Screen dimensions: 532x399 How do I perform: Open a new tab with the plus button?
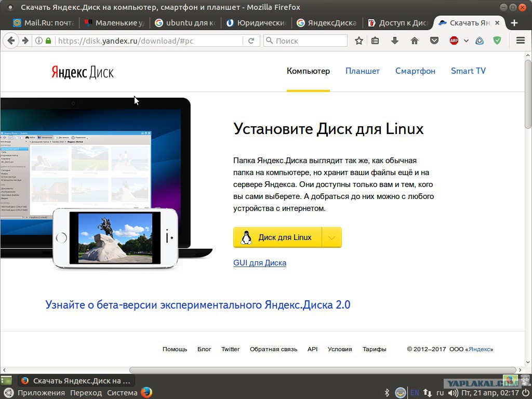[x=514, y=23]
